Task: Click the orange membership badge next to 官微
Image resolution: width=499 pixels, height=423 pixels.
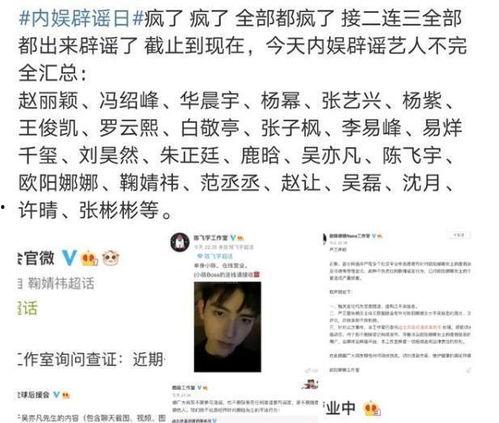Action: (x=90, y=258)
